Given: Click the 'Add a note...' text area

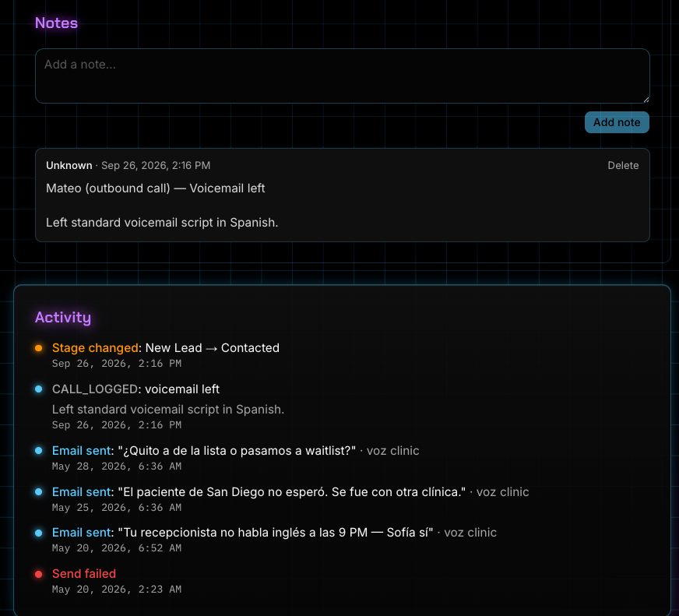Looking at the screenshot, I should [342, 76].
